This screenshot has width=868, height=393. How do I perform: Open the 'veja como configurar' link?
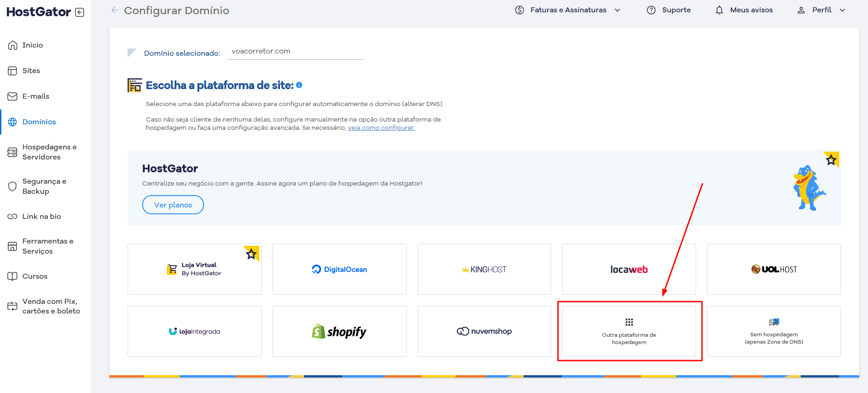click(x=381, y=128)
